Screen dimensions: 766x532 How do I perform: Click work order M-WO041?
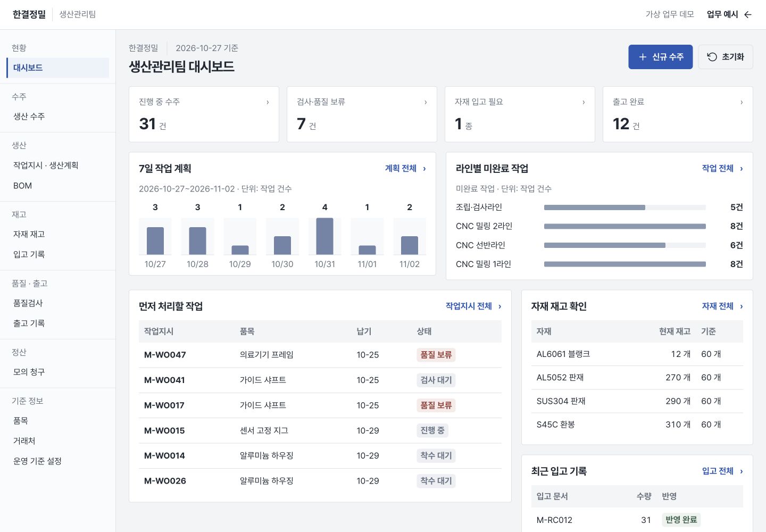pyautogui.click(x=164, y=380)
